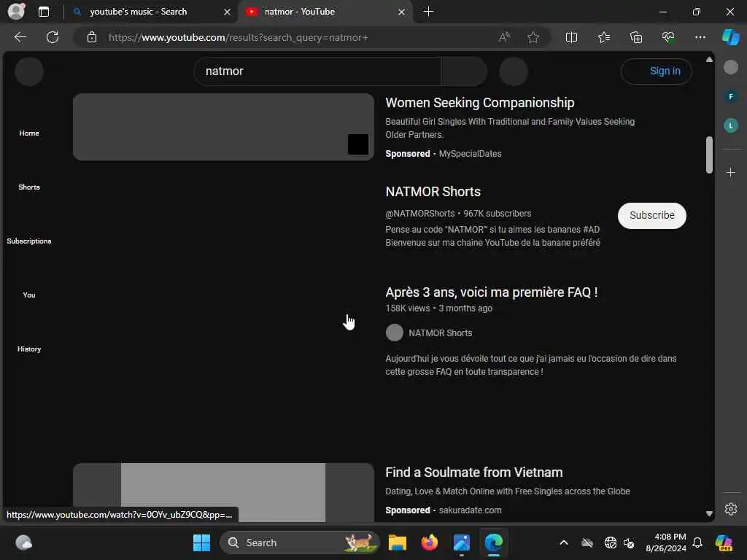Open video Après 3 ans, voici ma première FAQ
Viewport: 747px width, 560px height.
pos(492,292)
